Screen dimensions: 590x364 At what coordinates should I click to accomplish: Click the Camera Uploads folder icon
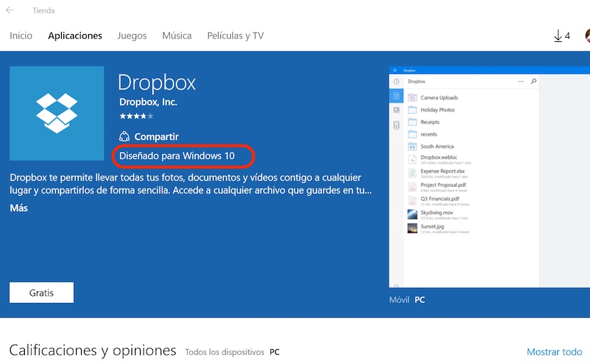pyautogui.click(x=412, y=97)
